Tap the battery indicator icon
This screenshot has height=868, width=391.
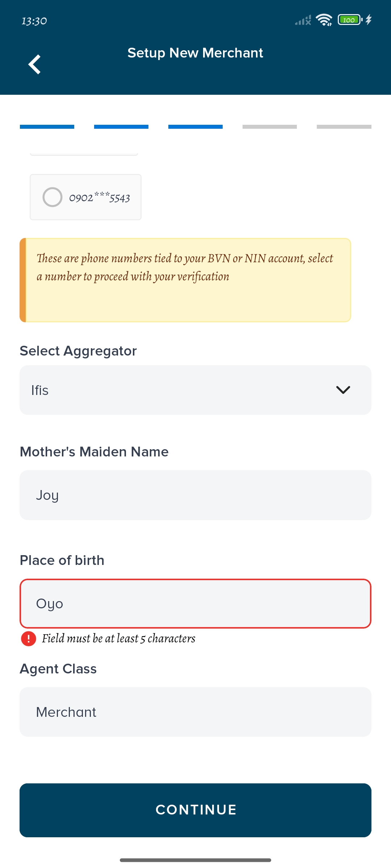click(350, 20)
